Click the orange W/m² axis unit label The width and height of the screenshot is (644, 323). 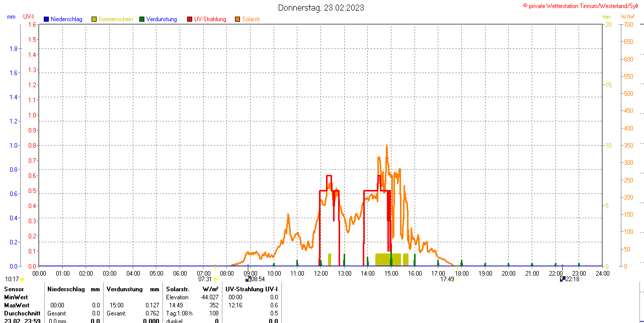[x=627, y=17]
